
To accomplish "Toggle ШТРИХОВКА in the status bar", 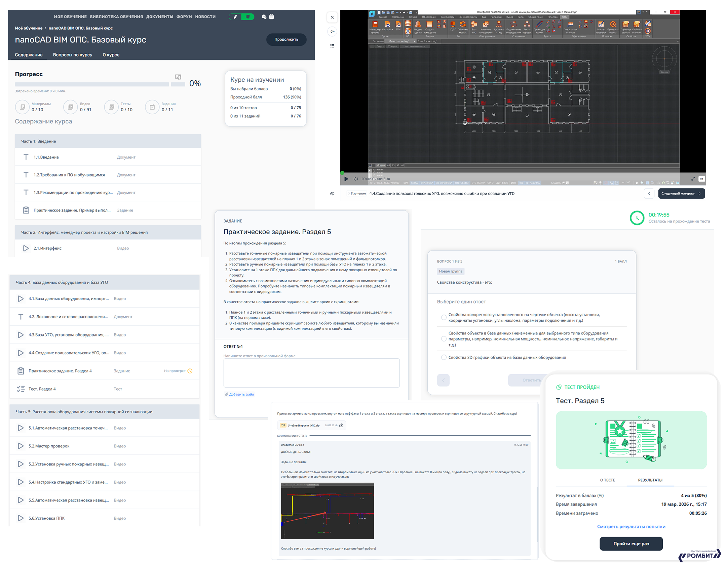I will click(533, 183).
